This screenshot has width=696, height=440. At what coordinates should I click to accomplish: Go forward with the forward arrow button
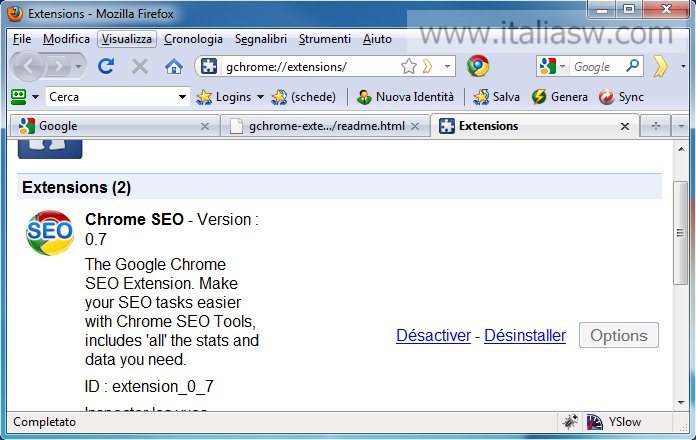click(59, 67)
